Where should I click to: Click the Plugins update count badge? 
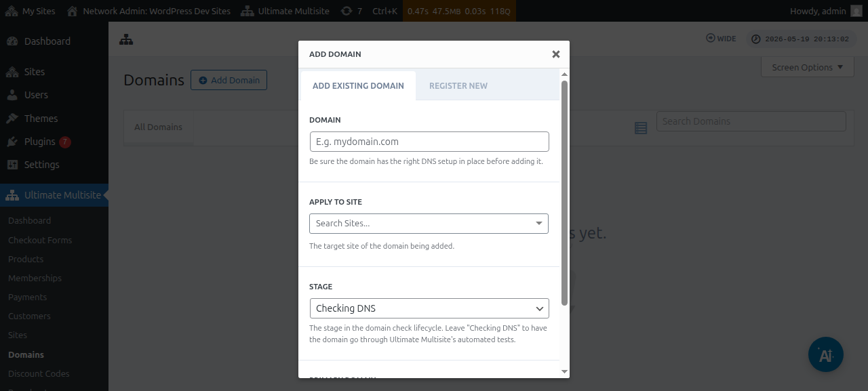pyautogui.click(x=65, y=142)
